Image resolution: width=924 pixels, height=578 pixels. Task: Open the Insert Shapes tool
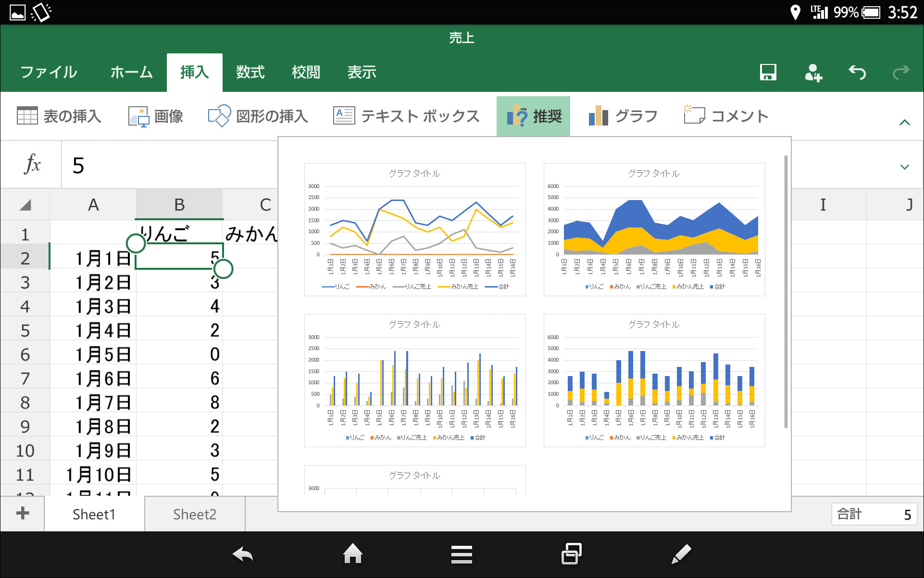pyautogui.click(x=258, y=116)
